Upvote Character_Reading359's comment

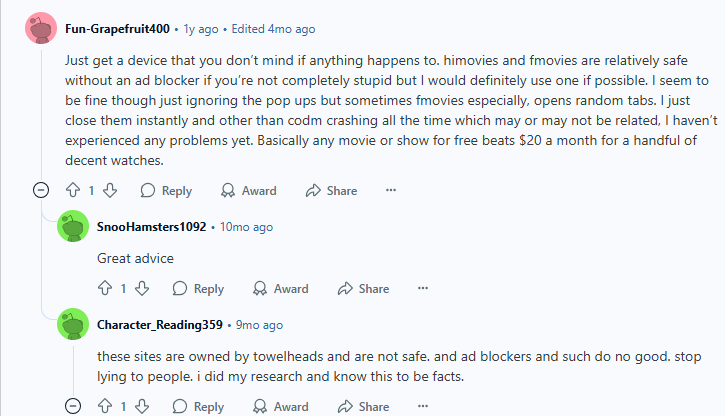point(105,406)
